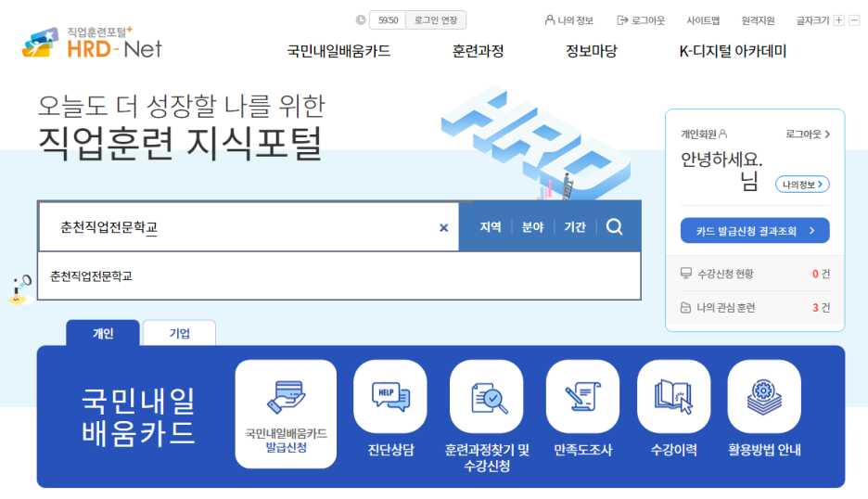Click the megaphone mascot icon at left
The width and height of the screenshot is (868, 499).
pos(20,289)
